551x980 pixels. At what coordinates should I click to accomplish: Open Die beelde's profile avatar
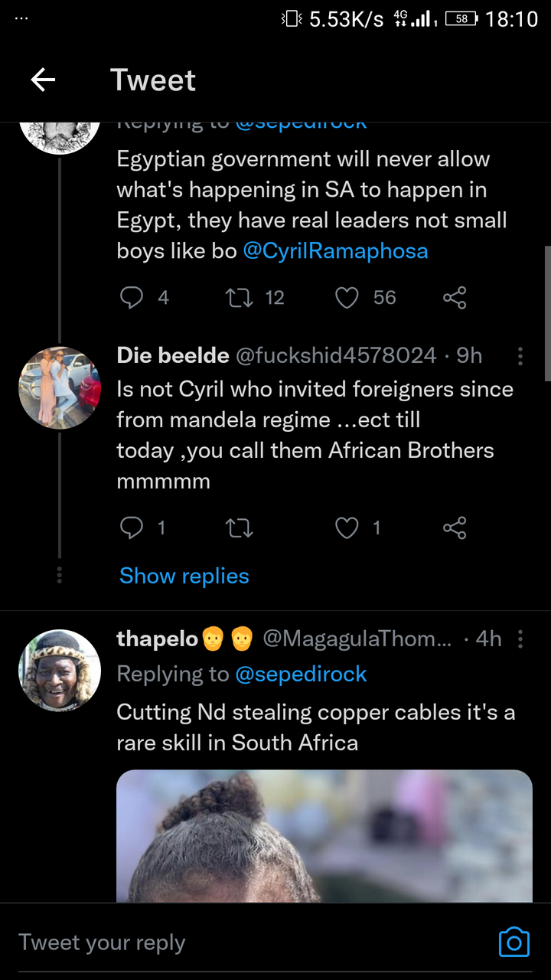pyautogui.click(x=60, y=387)
